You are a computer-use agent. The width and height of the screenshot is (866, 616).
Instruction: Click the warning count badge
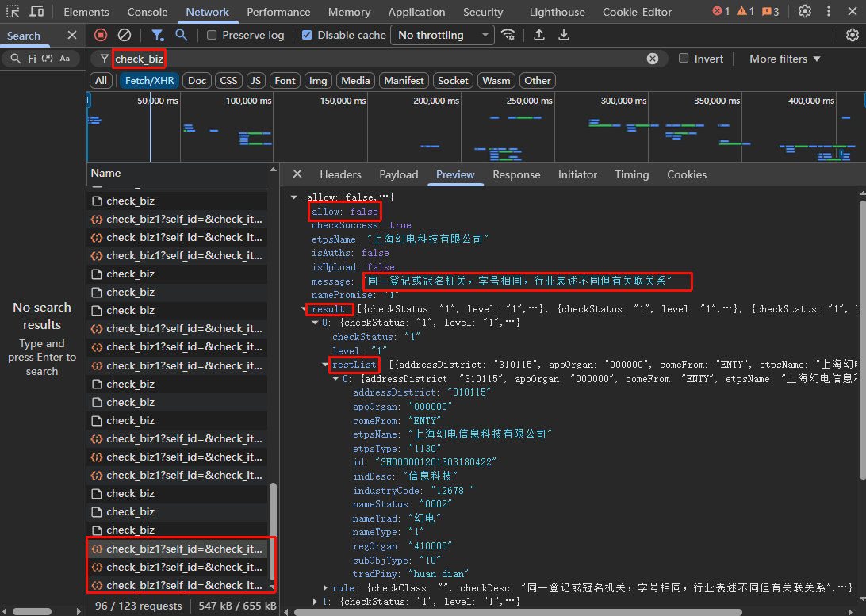click(745, 11)
